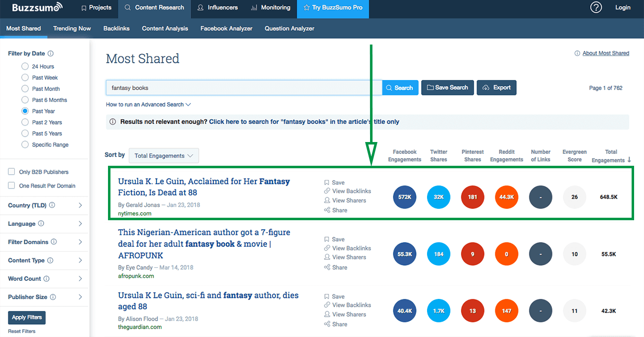Click info icon next to Content Type
Viewport: 644px width, 337px height.
pyautogui.click(x=50, y=260)
